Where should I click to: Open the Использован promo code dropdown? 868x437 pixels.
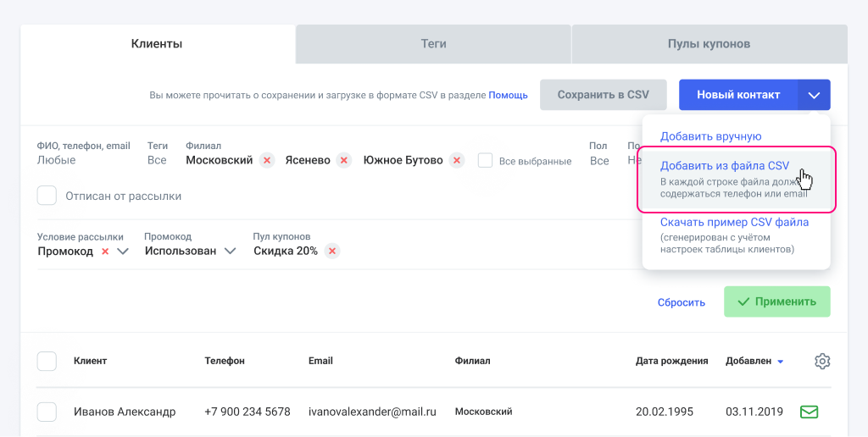(229, 252)
